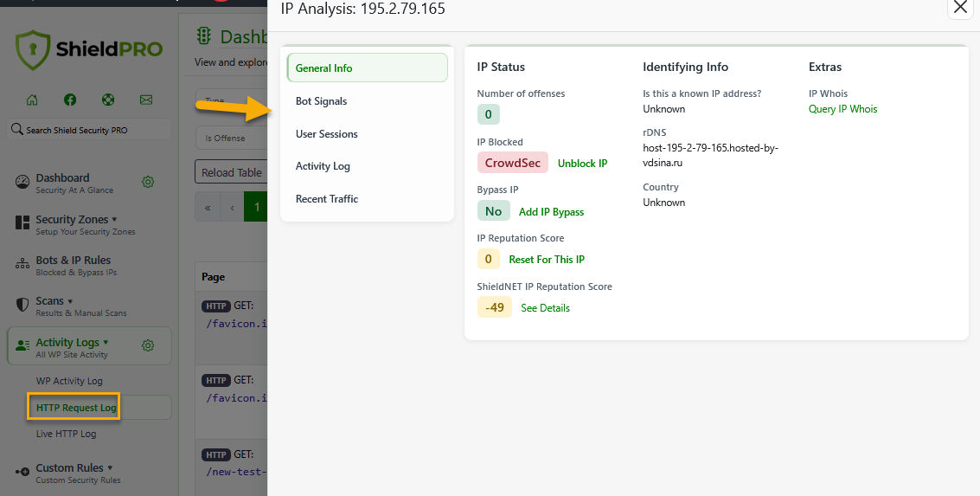
Task: Open the Is Offense dropdown filter
Action: (231, 138)
